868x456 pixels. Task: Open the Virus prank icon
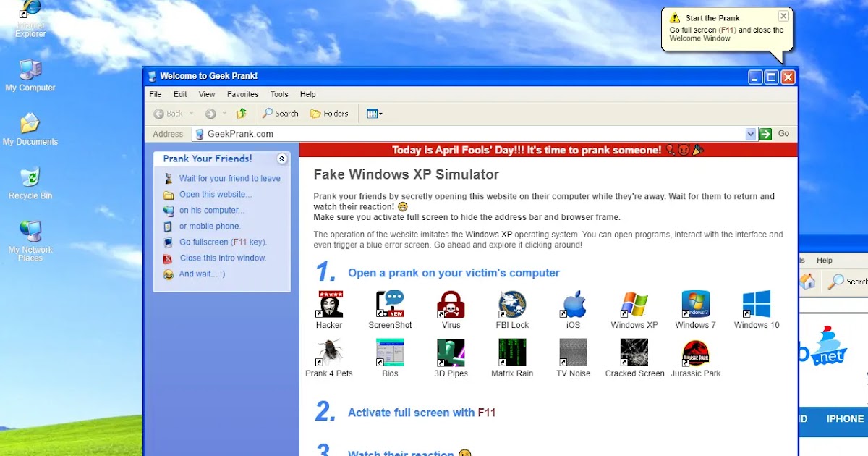point(451,305)
